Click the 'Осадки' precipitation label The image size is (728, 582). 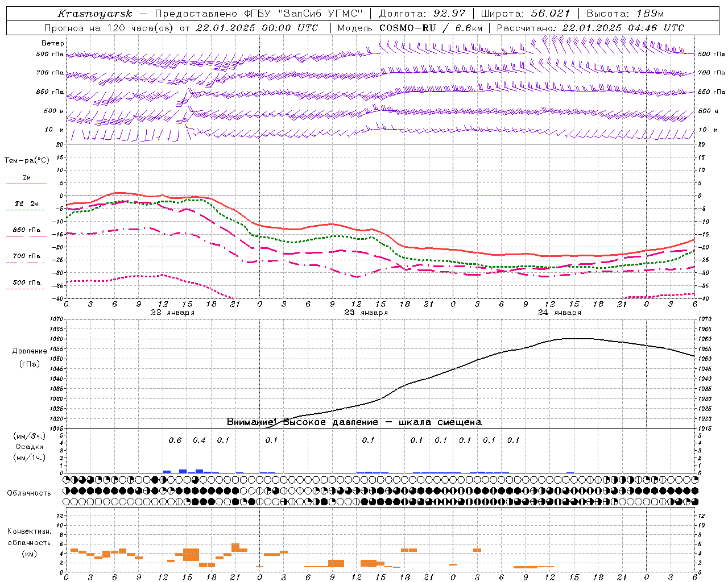30,447
